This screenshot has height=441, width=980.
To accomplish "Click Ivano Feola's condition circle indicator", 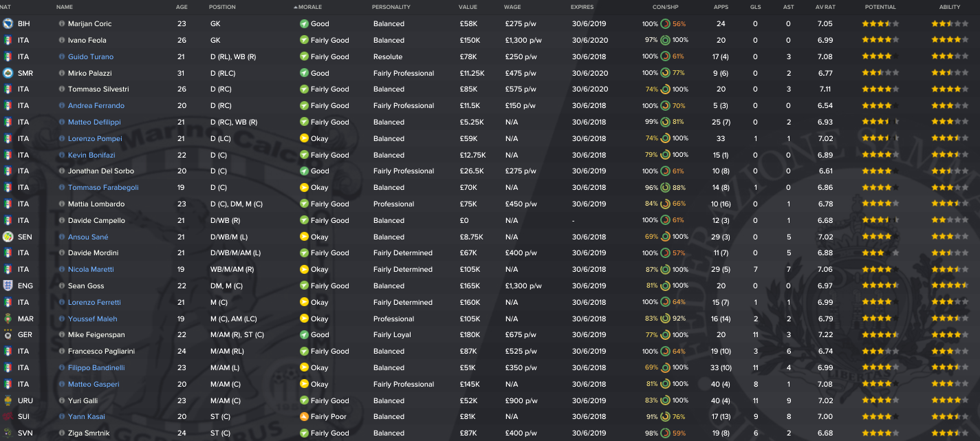I will point(665,40).
